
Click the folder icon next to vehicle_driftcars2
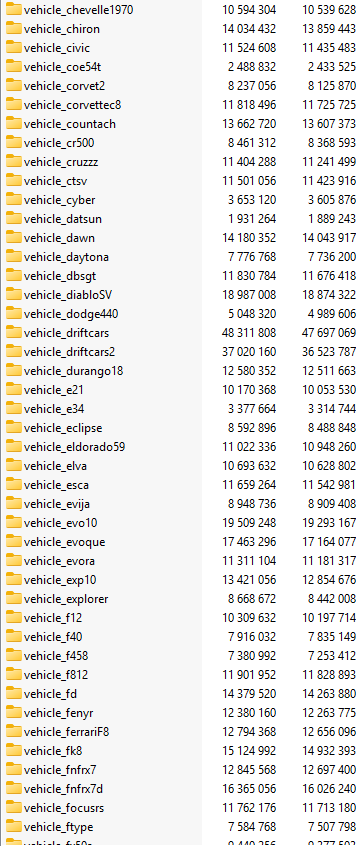pos(13,352)
